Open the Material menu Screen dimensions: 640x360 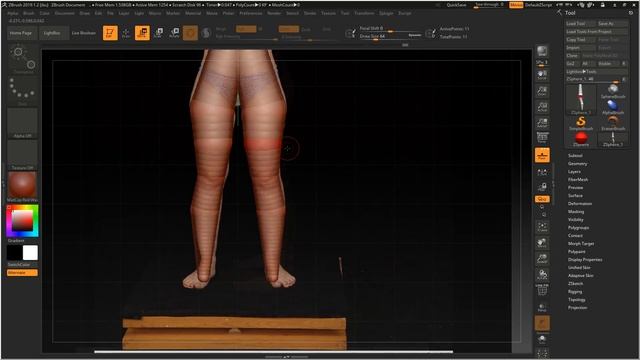pos(193,13)
